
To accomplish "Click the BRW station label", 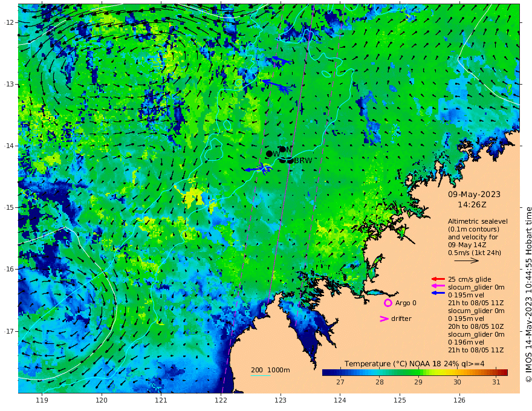I will (303, 161).
